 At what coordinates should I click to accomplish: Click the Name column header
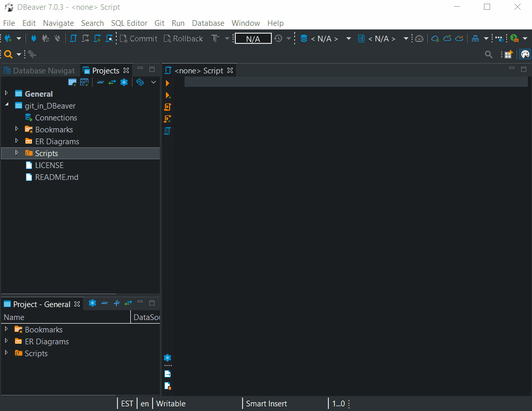(x=66, y=317)
